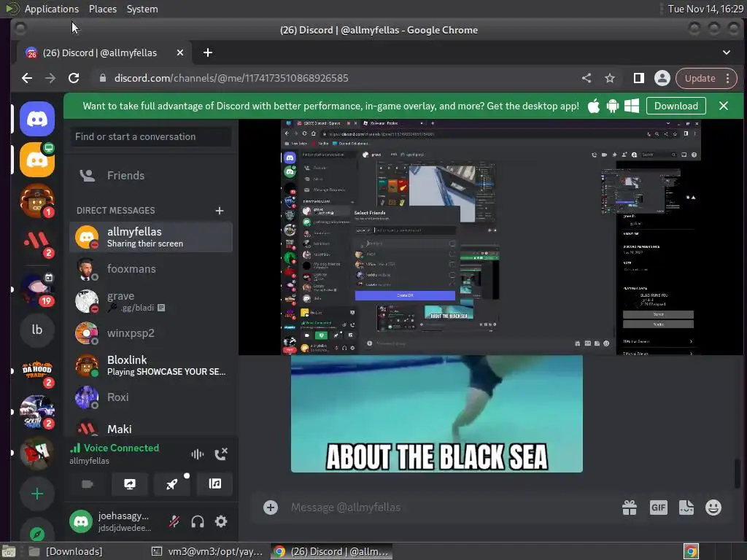Click the date and time clock
This screenshot has height=560, width=747.
pos(705,9)
